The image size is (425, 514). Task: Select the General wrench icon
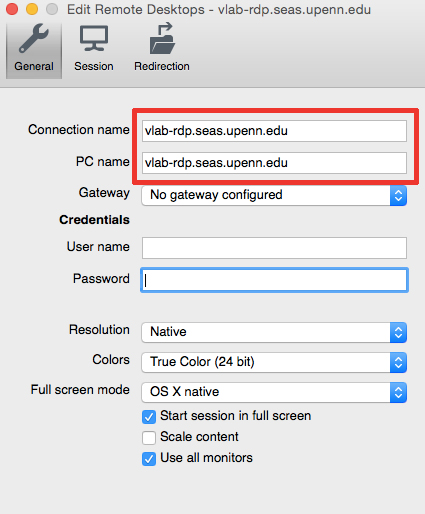(34, 39)
